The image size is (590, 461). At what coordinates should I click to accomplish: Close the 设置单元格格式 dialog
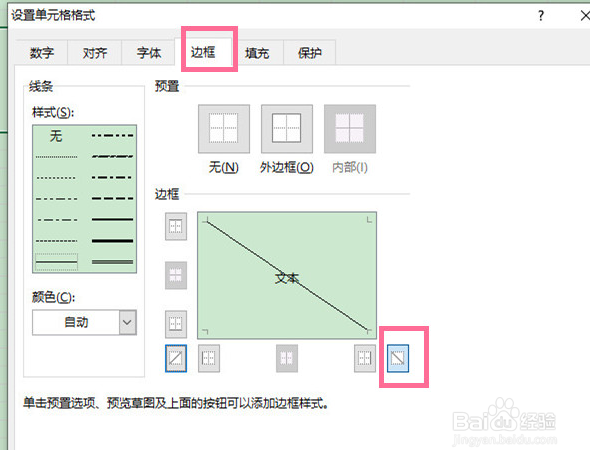[x=584, y=16]
